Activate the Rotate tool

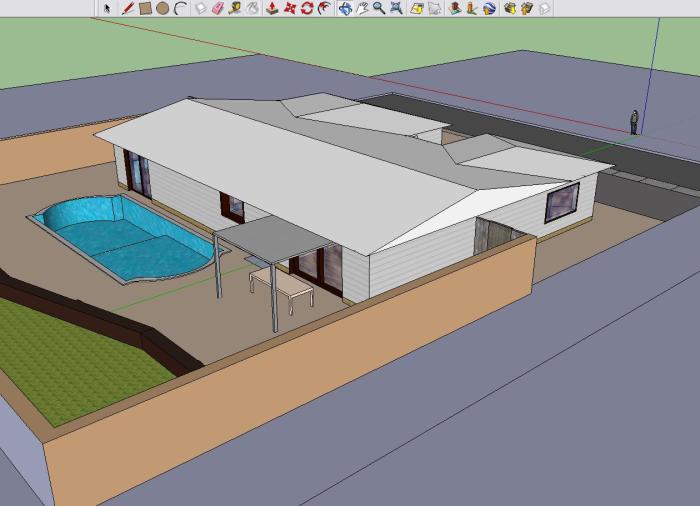pyautogui.click(x=306, y=8)
